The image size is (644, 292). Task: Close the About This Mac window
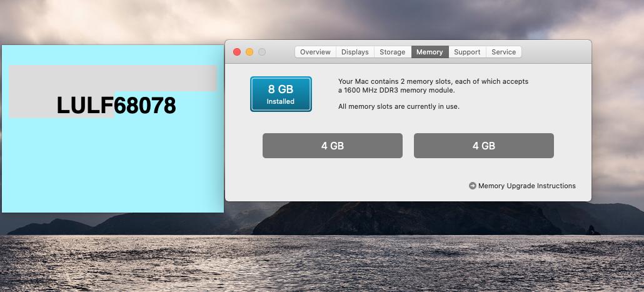[x=237, y=52]
